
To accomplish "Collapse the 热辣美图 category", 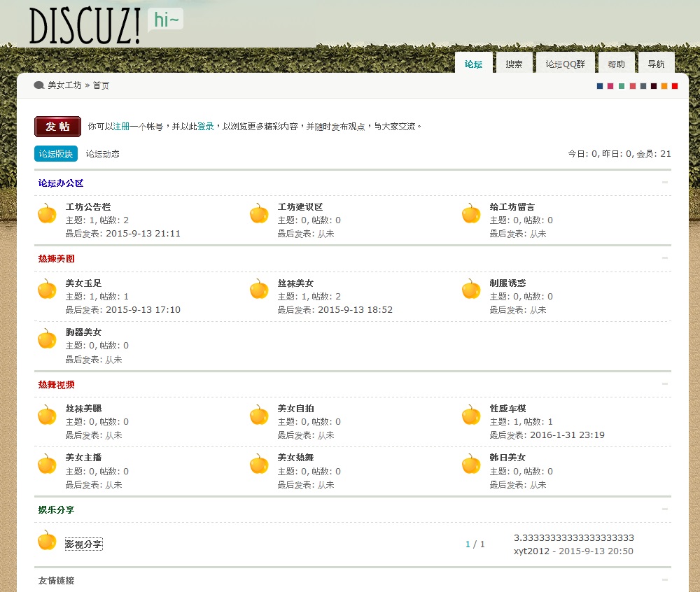I will 664,258.
